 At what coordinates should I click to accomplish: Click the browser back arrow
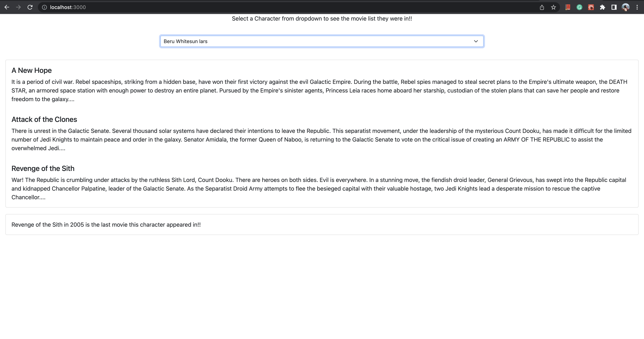click(7, 7)
